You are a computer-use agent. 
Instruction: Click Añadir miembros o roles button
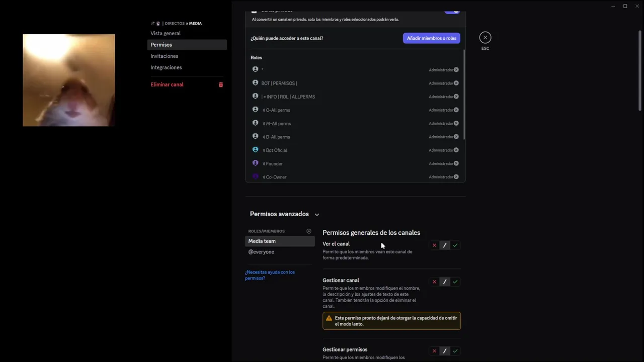[431, 38]
